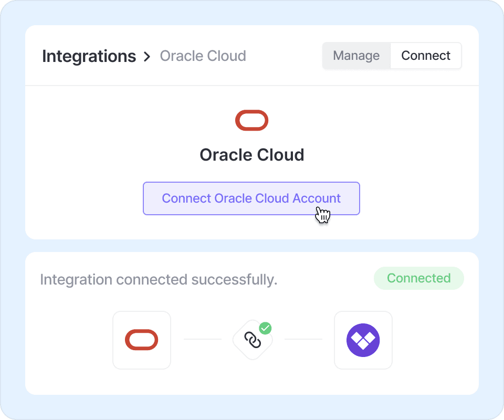
Task: Switch to the Connect tab
Action: click(x=426, y=56)
